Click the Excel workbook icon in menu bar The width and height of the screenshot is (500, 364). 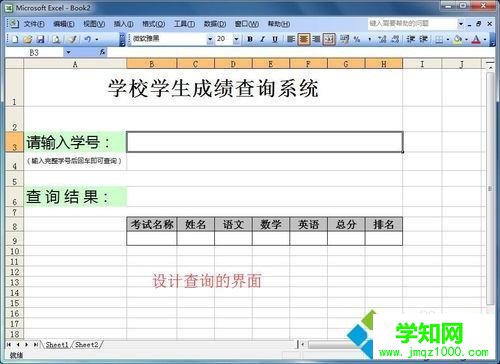pos(13,24)
